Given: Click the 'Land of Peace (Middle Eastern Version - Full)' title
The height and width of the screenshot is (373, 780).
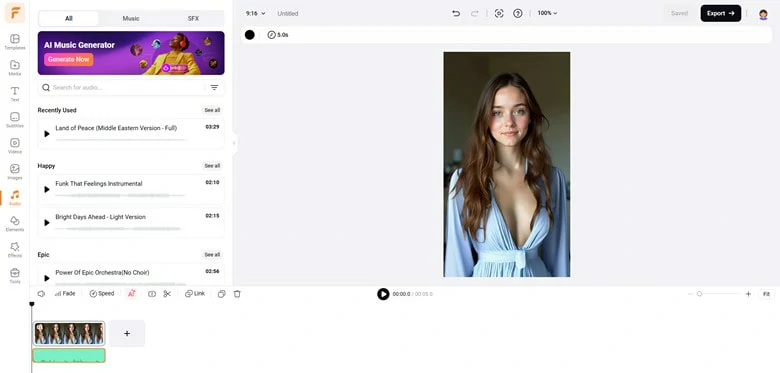Looking at the screenshot, I should (x=116, y=128).
